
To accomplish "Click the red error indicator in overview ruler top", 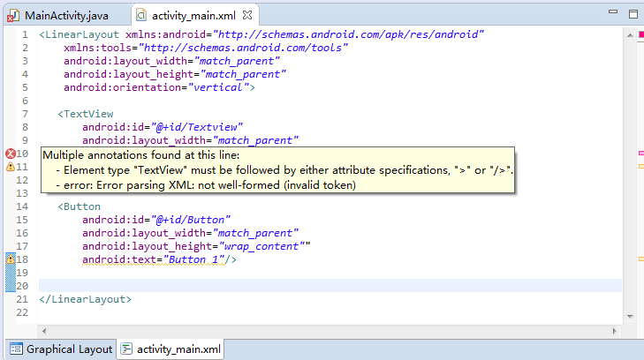I will tap(640, 34).
